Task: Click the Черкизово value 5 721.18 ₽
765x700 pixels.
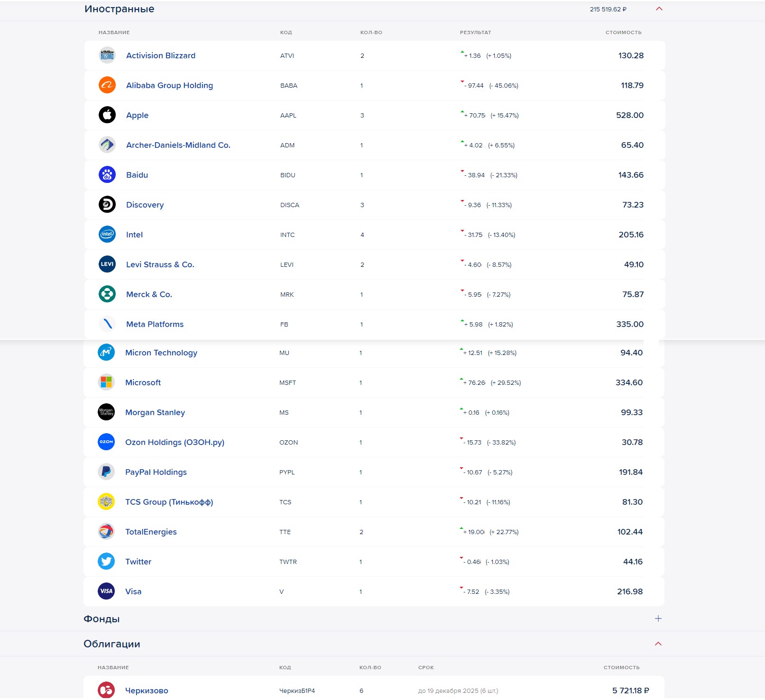Action: (x=630, y=691)
